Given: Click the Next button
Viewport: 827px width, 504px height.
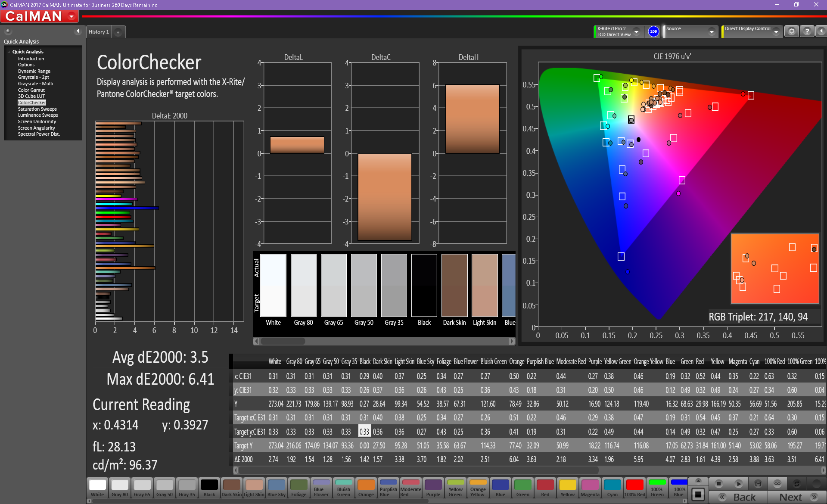Looking at the screenshot, I should tap(797, 497).
